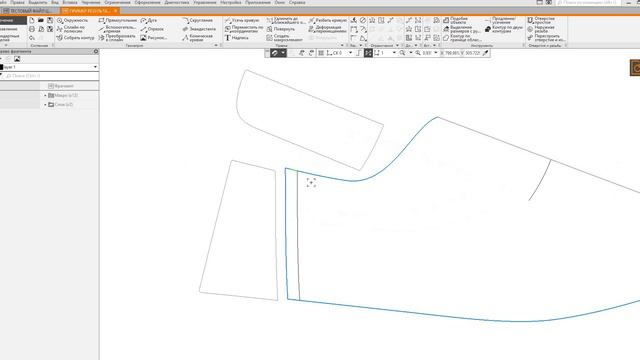640x360 pixels.
Task: Select the Усечь кривую tool
Action: (242, 20)
